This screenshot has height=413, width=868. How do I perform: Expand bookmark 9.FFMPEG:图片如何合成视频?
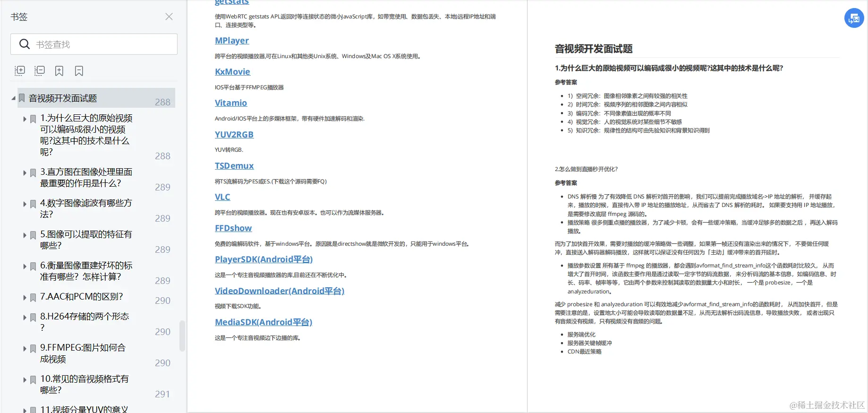[x=25, y=349]
